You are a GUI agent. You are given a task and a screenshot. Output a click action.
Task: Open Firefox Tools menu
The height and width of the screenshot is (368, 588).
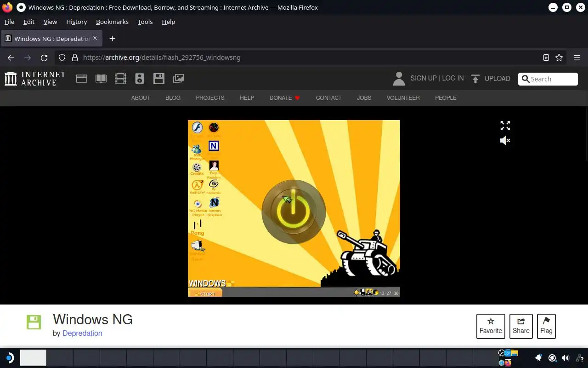coord(145,22)
